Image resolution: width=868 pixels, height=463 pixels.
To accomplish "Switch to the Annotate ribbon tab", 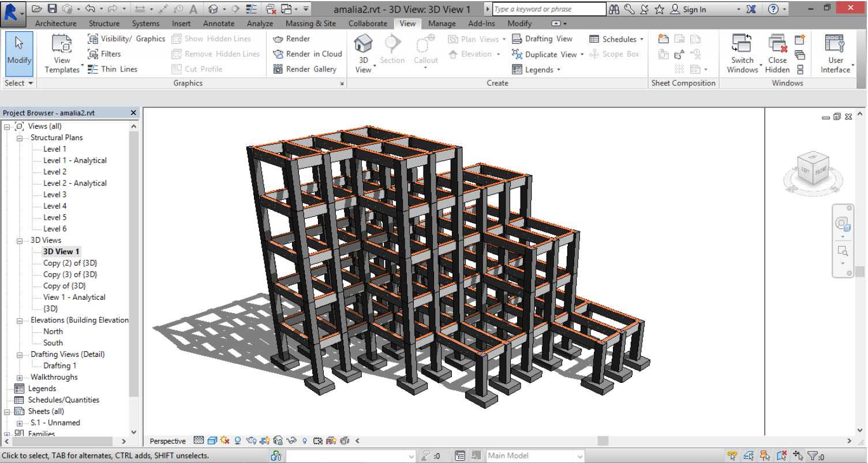I will (219, 24).
